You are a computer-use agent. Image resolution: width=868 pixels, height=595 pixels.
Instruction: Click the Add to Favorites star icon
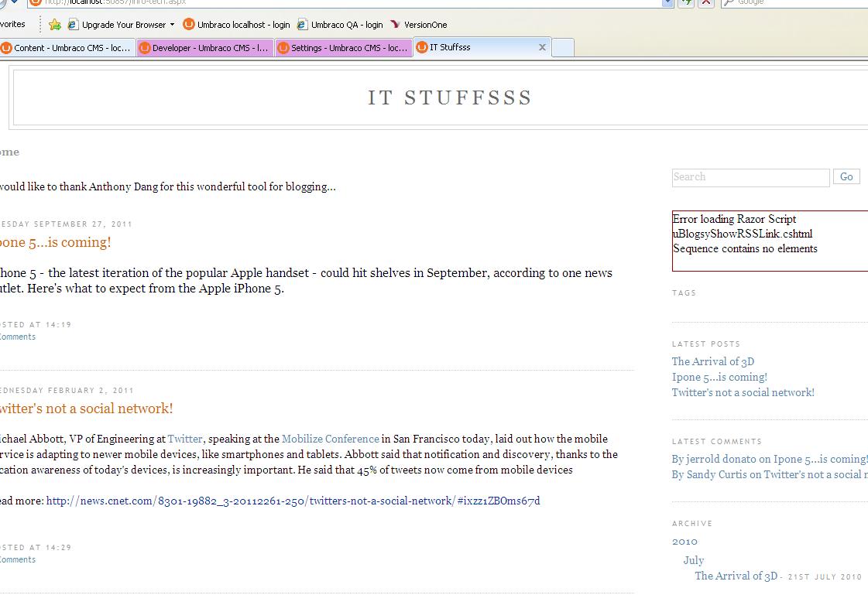pos(55,24)
